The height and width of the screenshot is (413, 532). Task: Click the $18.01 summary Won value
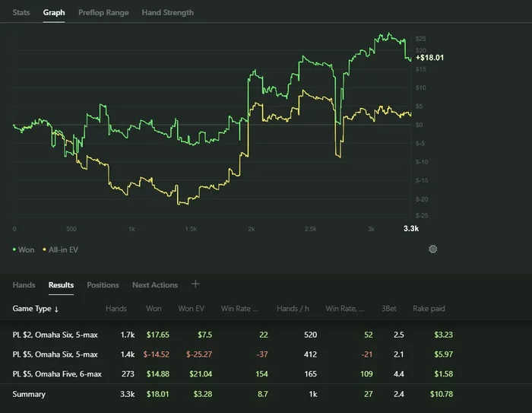click(x=158, y=394)
